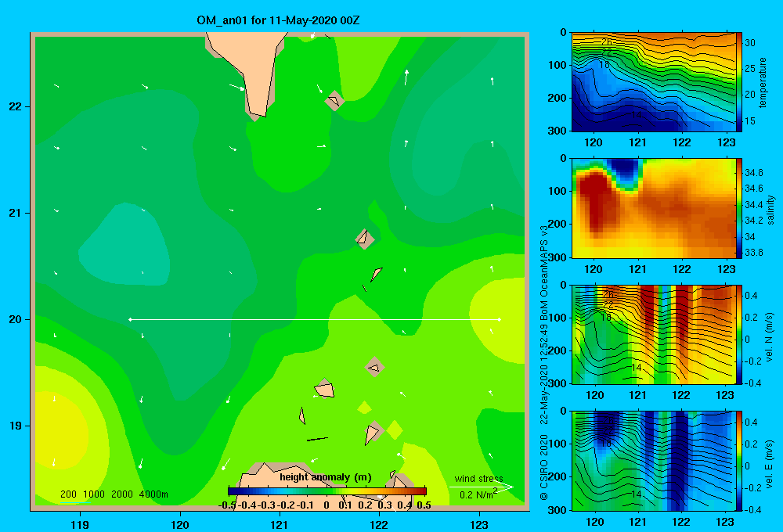Open the northward velocity section plot
Viewport: 783px width, 532px height.
[x=654, y=334]
